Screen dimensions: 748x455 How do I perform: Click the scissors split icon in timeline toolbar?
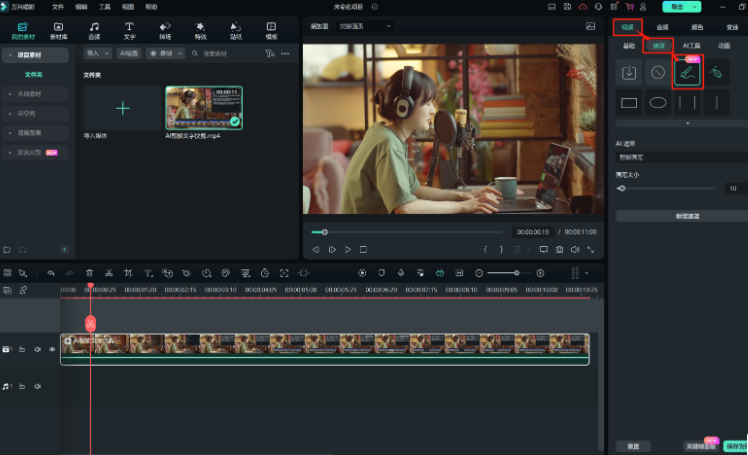click(108, 273)
